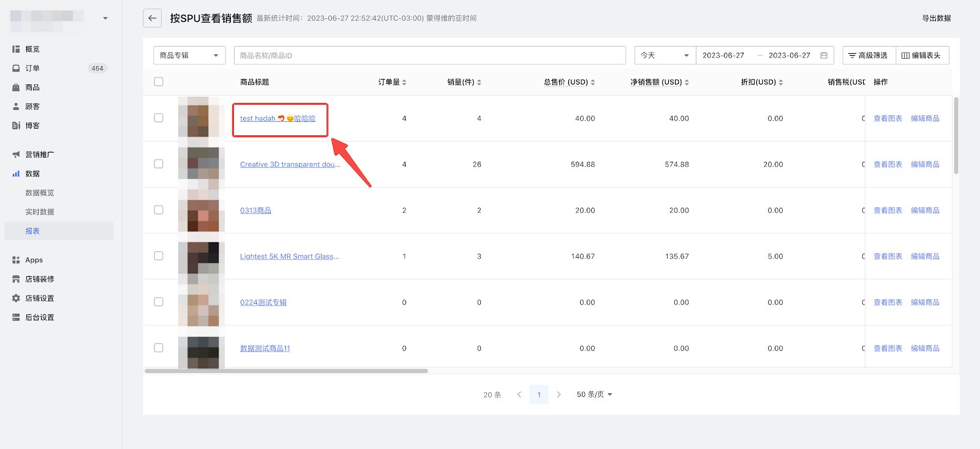Screen dimensions: 980x449
Task: Go to previous page arrow
Action: pyautogui.click(x=519, y=394)
